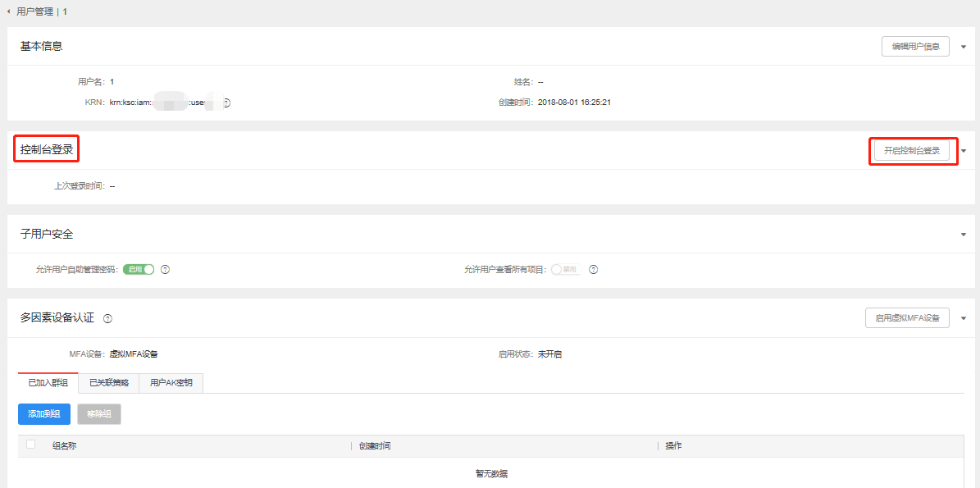Screen dimensions: 980x488
Task: Collapse the 控制台登录 section arrow
Action: [x=964, y=151]
